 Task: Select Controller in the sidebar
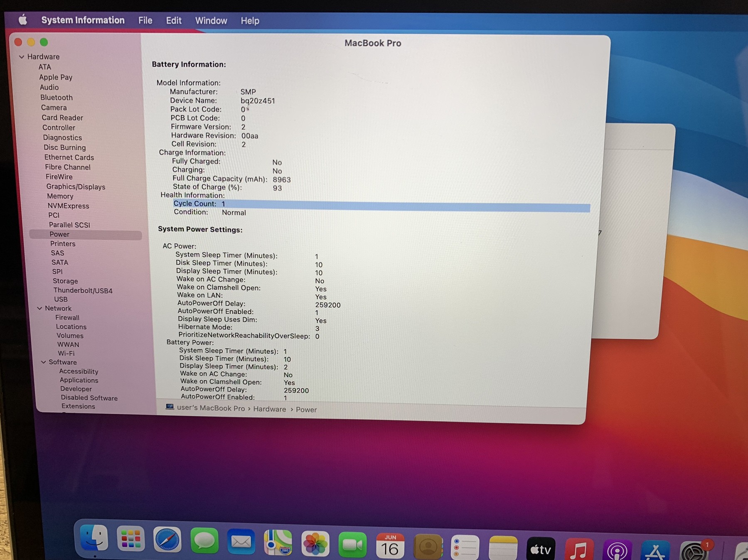tap(59, 128)
